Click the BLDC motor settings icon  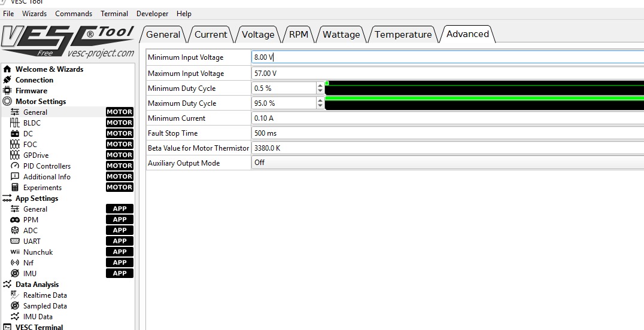pyautogui.click(x=15, y=123)
